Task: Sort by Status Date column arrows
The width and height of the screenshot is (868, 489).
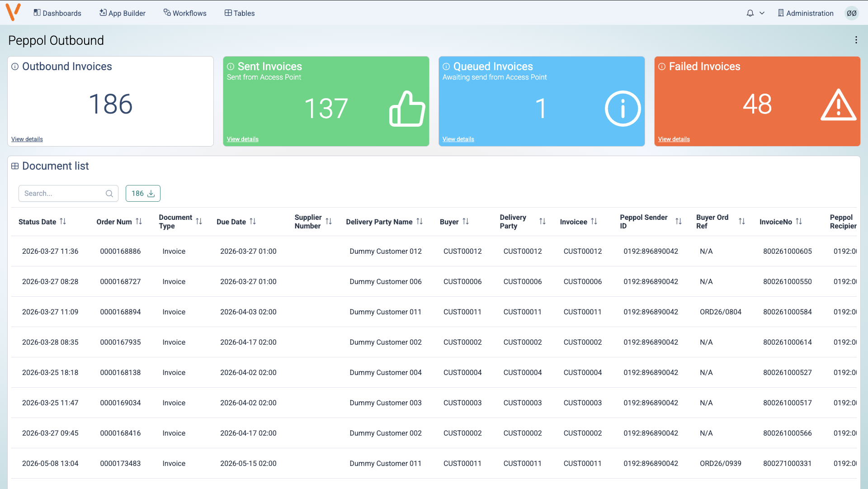Action: point(63,221)
